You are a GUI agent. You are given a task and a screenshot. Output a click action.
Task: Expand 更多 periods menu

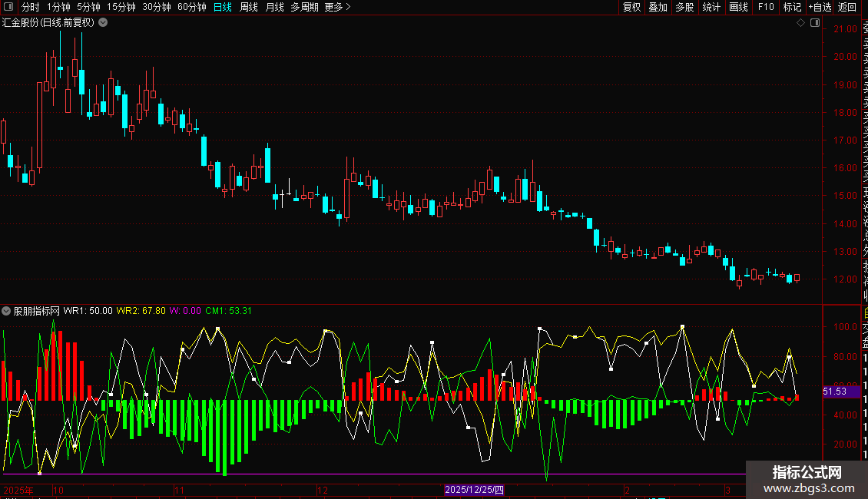337,7
